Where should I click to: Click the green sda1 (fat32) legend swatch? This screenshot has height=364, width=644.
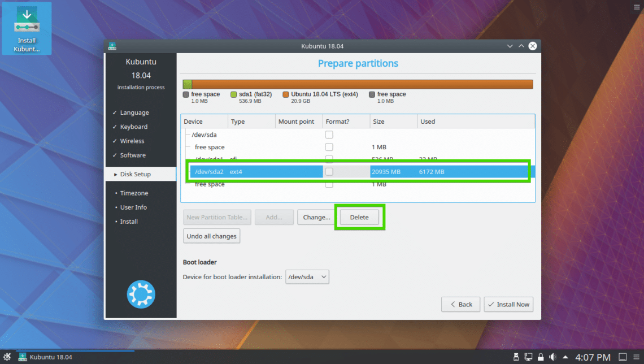234,94
